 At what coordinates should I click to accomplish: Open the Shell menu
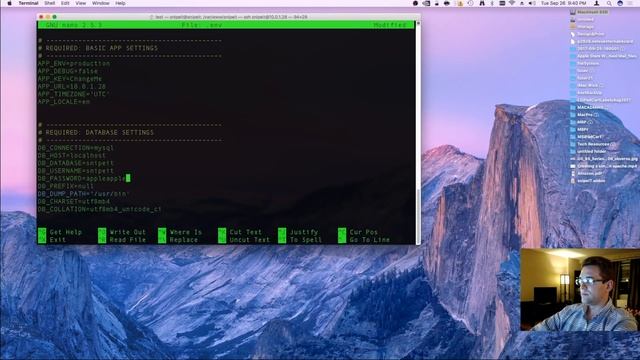pos(49,3)
